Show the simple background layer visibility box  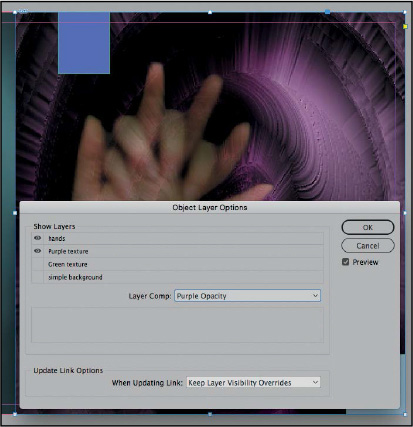[38, 277]
